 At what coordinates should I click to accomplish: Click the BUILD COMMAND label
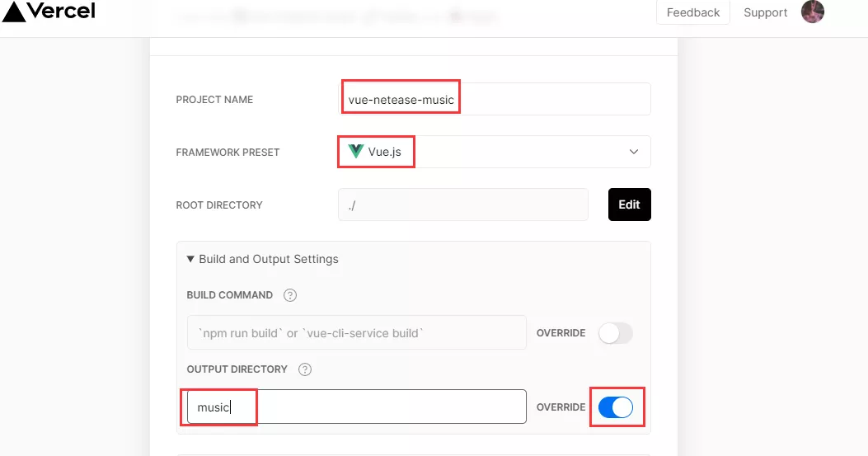tap(230, 295)
